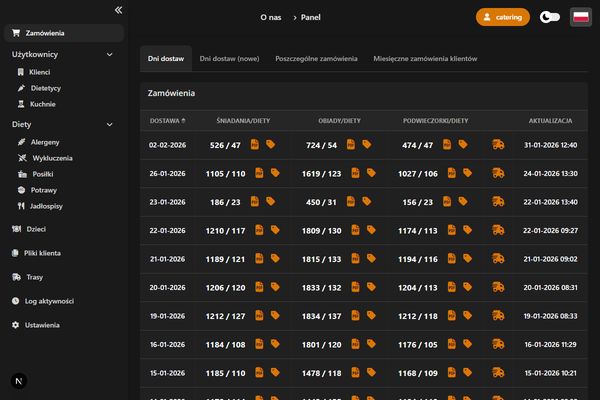This screenshot has width=600, height=400.
Task: Sort table by Dostawa column header
Action: [x=166, y=120]
